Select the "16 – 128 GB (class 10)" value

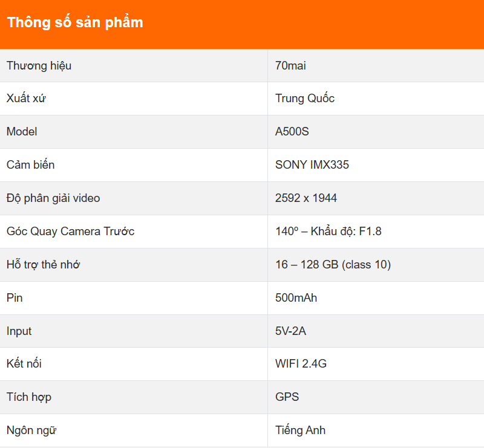[333, 265]
